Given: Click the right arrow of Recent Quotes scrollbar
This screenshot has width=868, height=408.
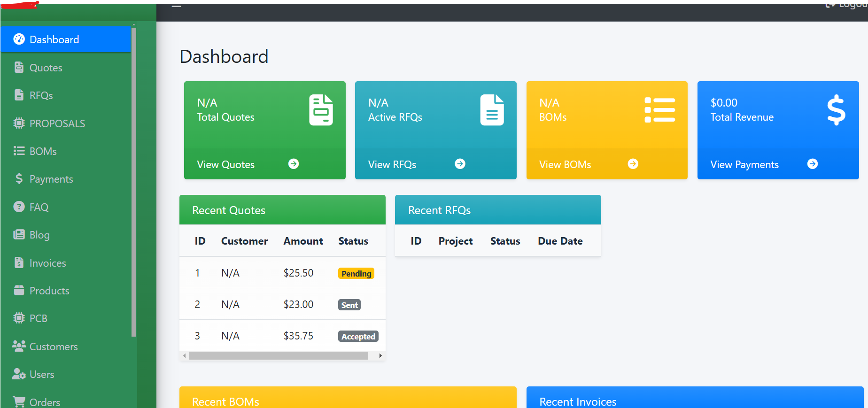Looking at the screenshot, I should (380, 356).
